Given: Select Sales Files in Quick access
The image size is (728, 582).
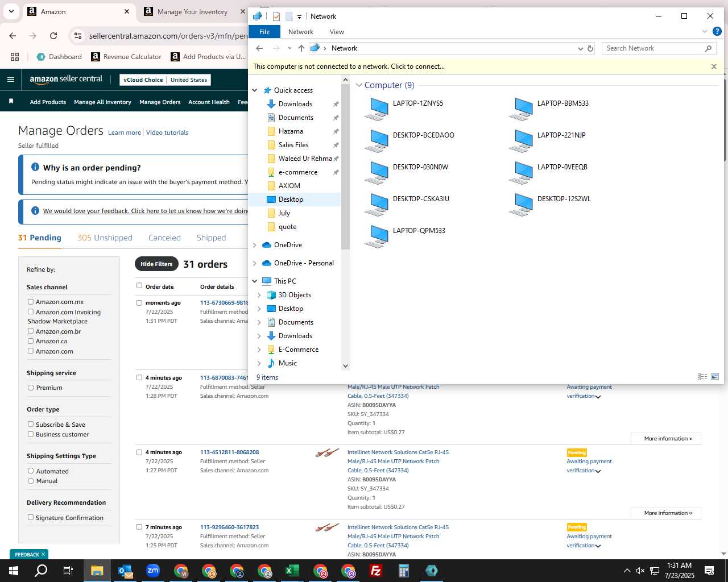Looking at the screenshot, I should coord(293,145).
